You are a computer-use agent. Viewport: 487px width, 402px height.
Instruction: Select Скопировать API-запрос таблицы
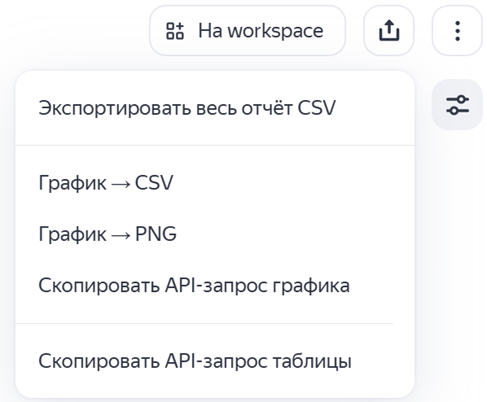click(x=215, y=361)
